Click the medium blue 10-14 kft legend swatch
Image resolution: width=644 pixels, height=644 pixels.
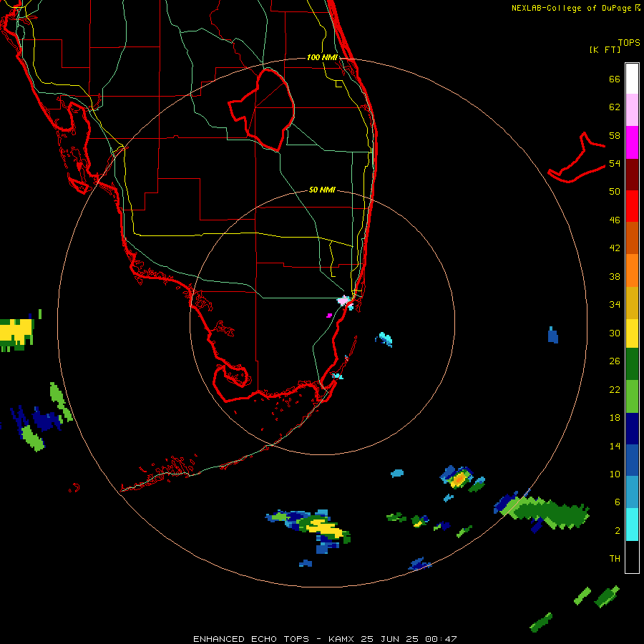pos(632,460)
